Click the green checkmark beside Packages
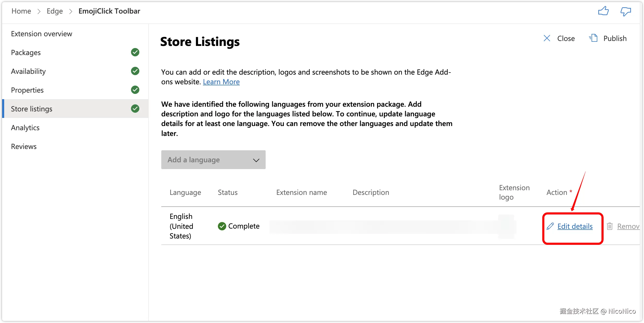Screen dimensions: 644x323 point(135,52)
